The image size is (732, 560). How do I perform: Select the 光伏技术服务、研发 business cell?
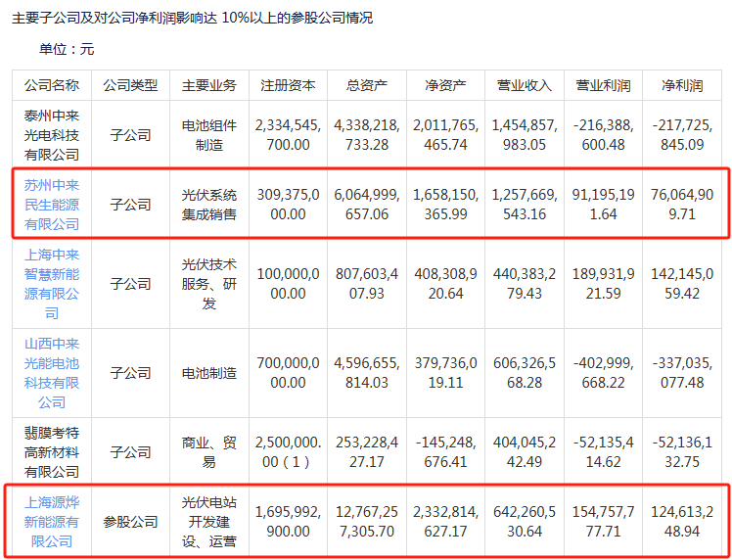[x=209, y=284]
